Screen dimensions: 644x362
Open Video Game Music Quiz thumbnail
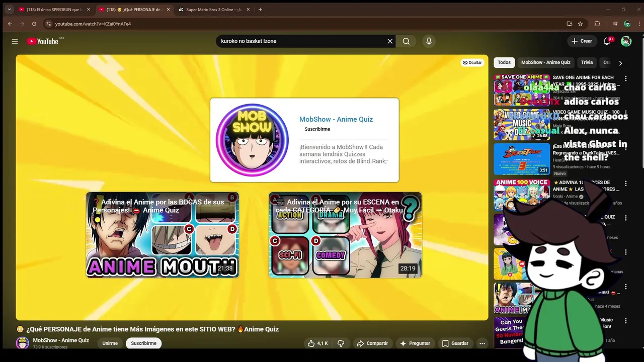pos(522,125)
